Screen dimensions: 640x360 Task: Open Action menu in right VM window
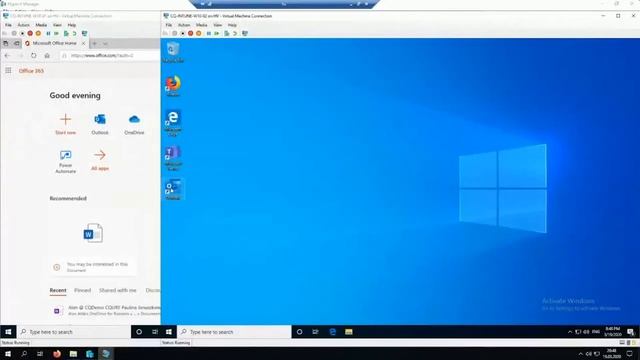(x=184, y=25)
